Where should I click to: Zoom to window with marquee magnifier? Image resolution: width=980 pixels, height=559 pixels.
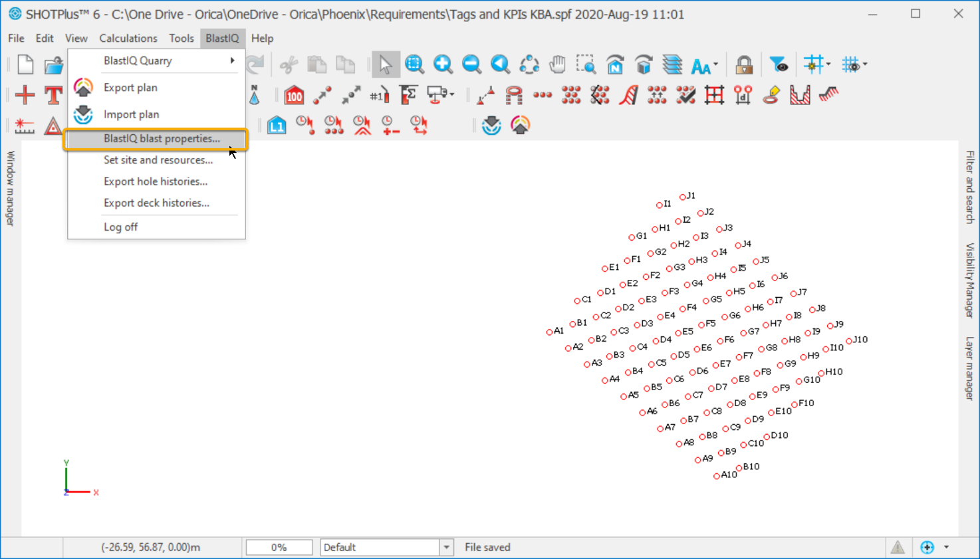pyautogui.click(x=415, y=64)
